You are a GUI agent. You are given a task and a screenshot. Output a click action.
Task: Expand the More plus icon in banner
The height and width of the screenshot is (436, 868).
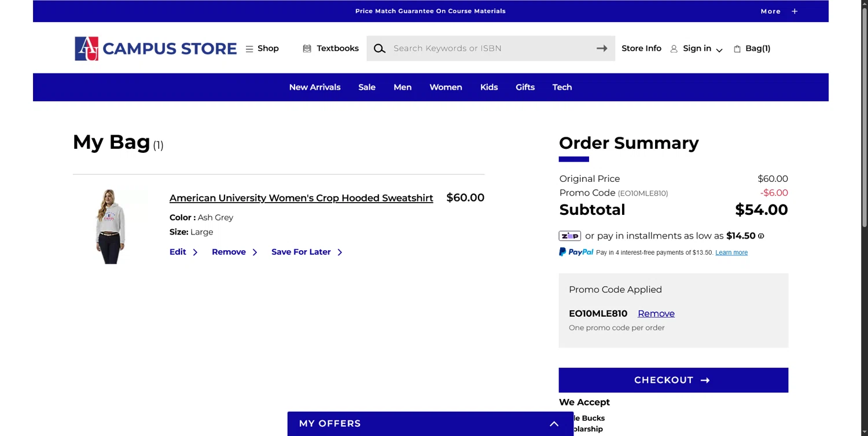795,12
